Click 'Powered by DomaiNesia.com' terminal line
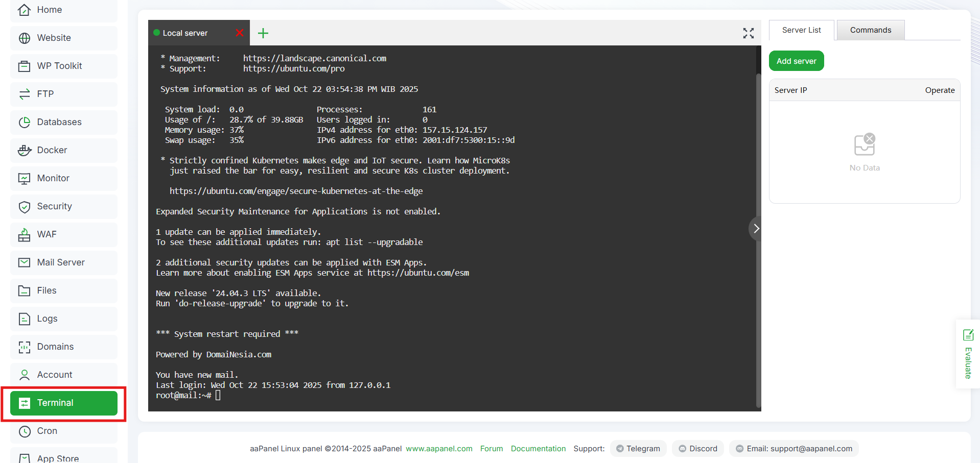Image resolution: width=980 pixels, height=463 pixels. pos(214,354)
